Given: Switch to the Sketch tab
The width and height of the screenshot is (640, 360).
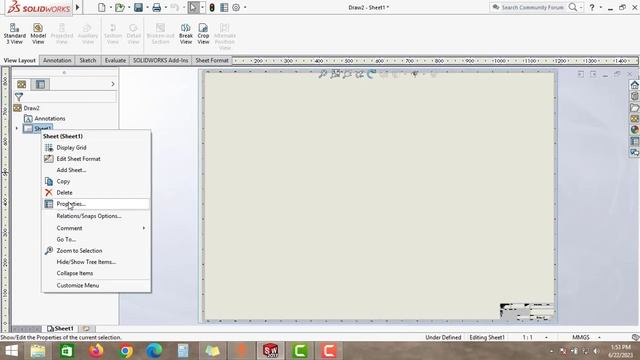Looking at the screenshot, I should point(88,60).
